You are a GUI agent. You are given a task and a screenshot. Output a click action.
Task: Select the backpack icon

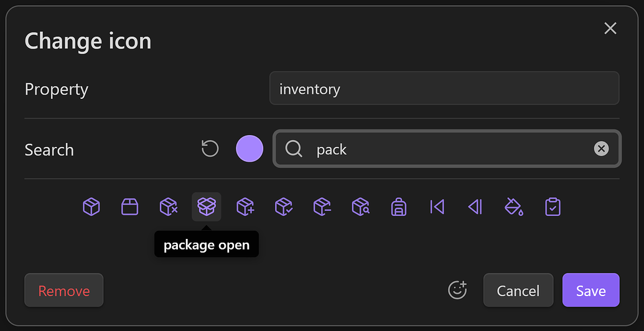tap(399, 207)
